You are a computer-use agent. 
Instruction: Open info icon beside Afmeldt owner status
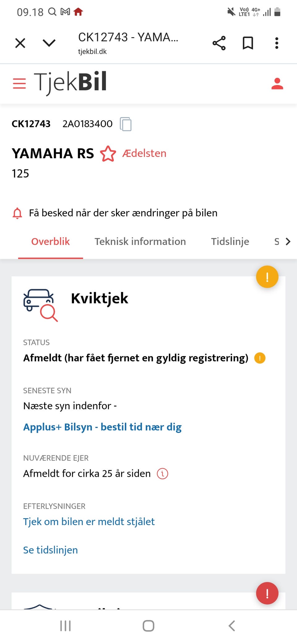162,473
